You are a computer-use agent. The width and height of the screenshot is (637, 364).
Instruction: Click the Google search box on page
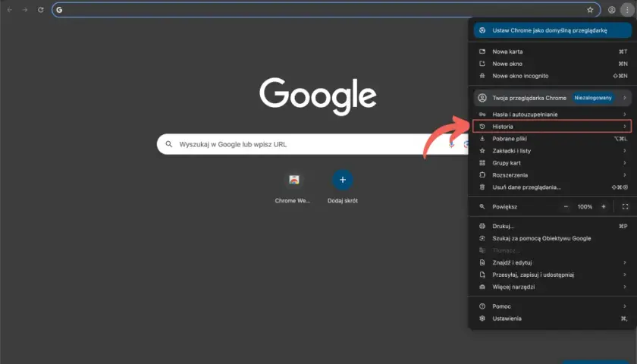coord(312,144)
